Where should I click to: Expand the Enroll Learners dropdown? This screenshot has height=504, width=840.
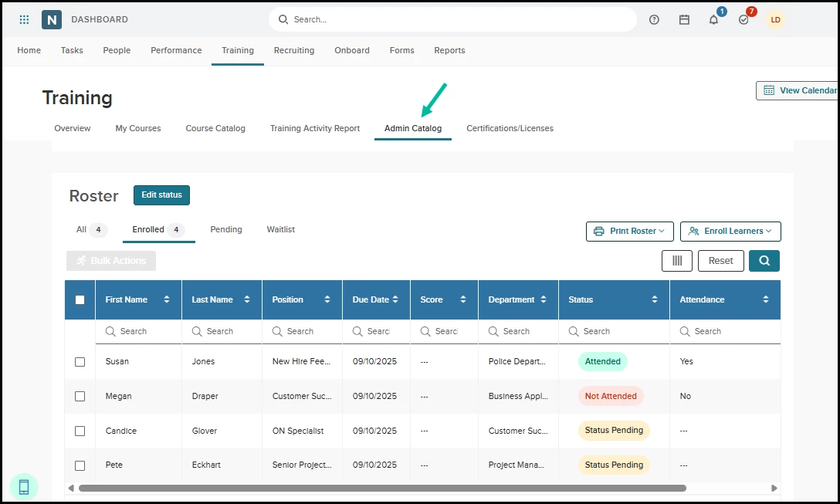coord(730,232)
